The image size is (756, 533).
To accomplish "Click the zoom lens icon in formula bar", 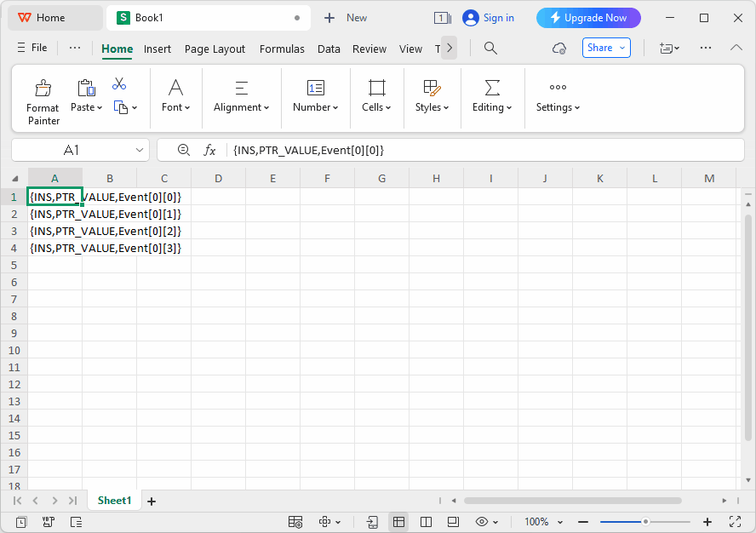I will 183,150.
